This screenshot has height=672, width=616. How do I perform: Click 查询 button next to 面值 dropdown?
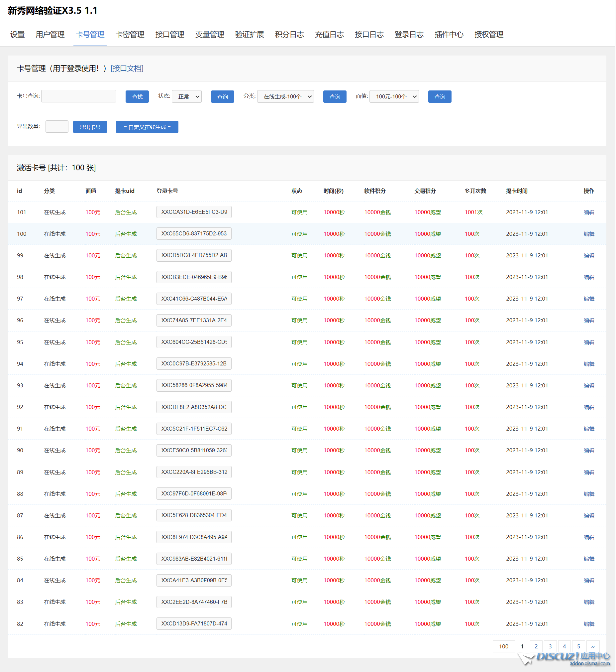tap(440, 97)
